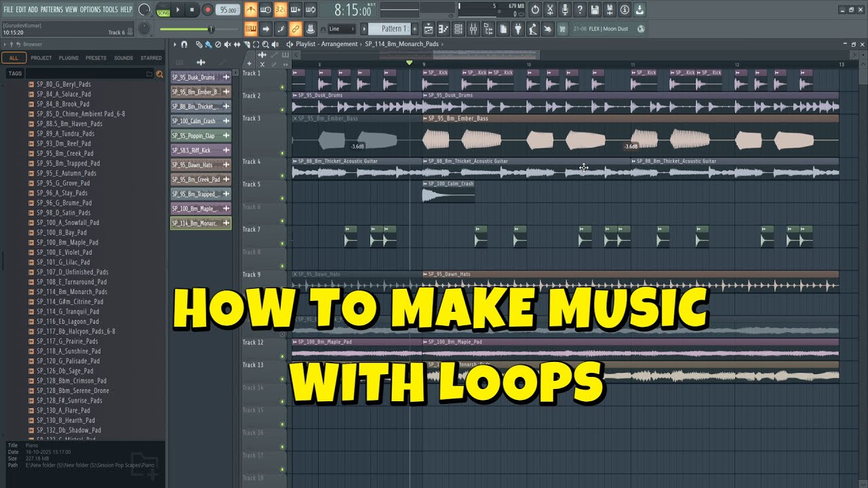Open the Browser view icon in toolbar
The width and height of the screenshot is (868, 488).
coord(488,29)
